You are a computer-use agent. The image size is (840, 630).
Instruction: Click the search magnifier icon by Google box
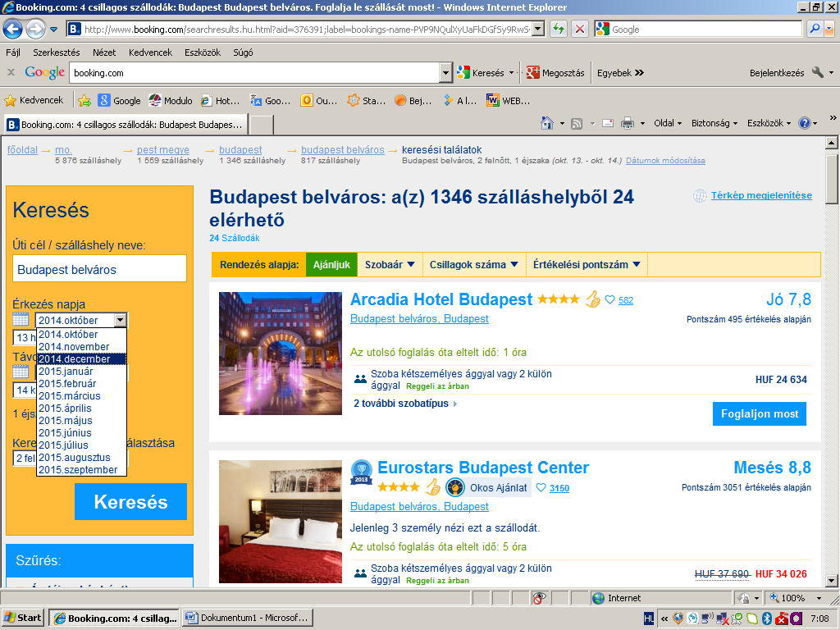click(815, 29)
